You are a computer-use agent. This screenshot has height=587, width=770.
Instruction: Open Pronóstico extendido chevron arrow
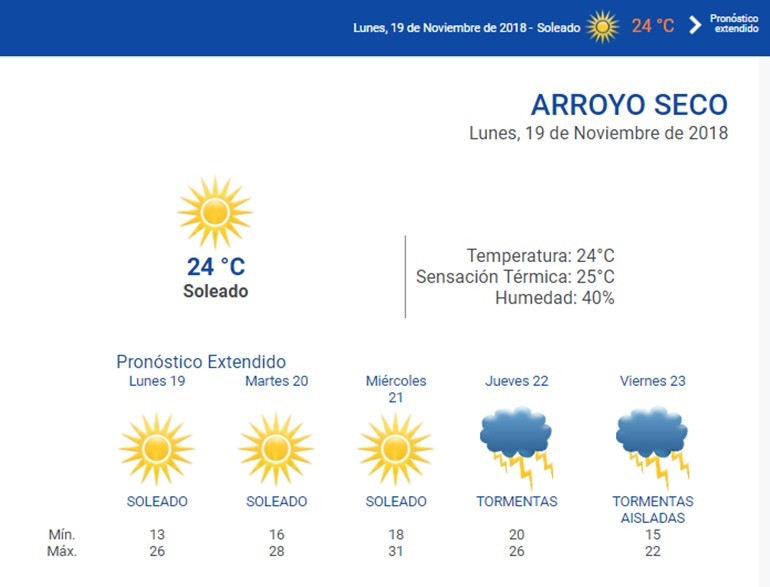(695, 25)
